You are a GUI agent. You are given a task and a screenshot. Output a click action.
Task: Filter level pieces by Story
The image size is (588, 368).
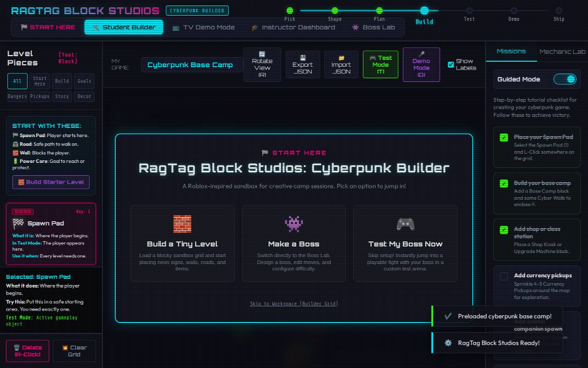tap(62, 97)
